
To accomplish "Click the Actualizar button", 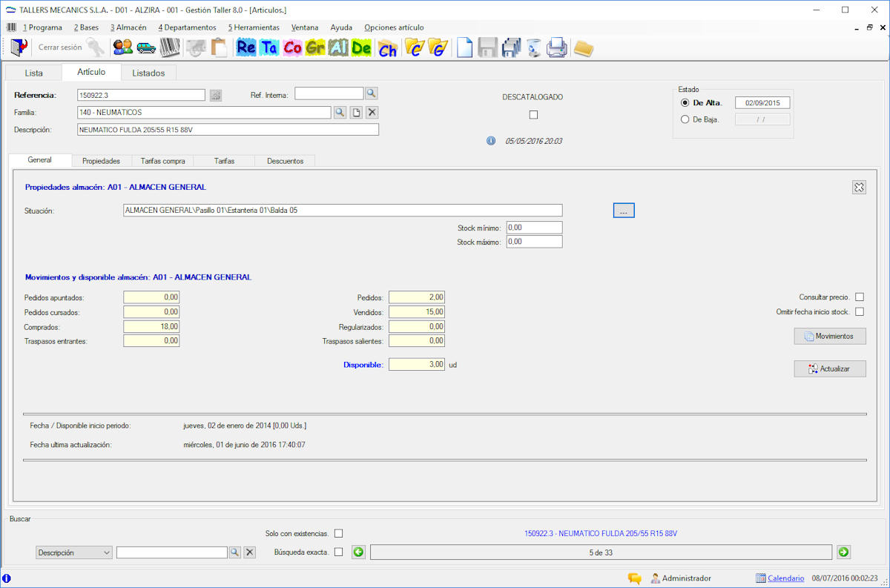I will point(830,369).
